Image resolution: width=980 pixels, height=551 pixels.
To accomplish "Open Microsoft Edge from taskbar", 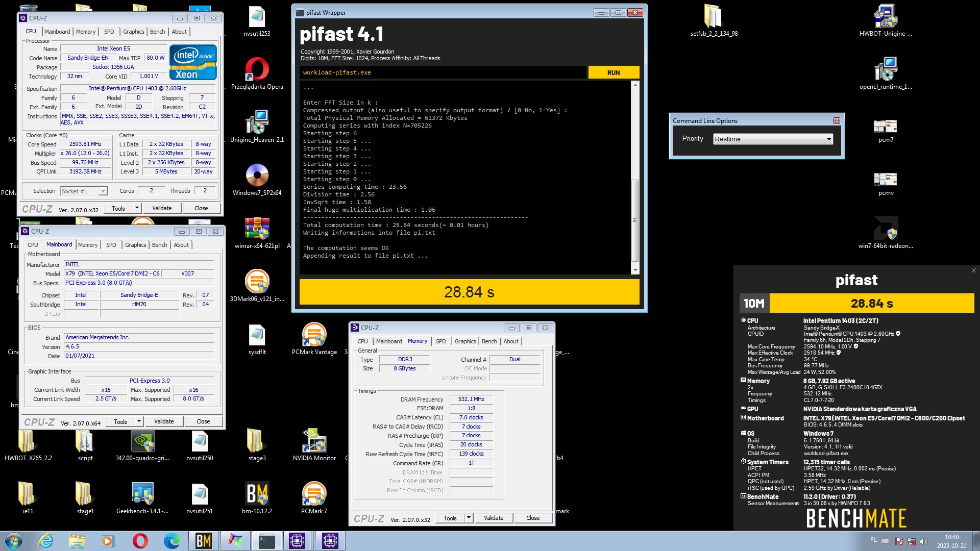I will (x=172, y=541).
